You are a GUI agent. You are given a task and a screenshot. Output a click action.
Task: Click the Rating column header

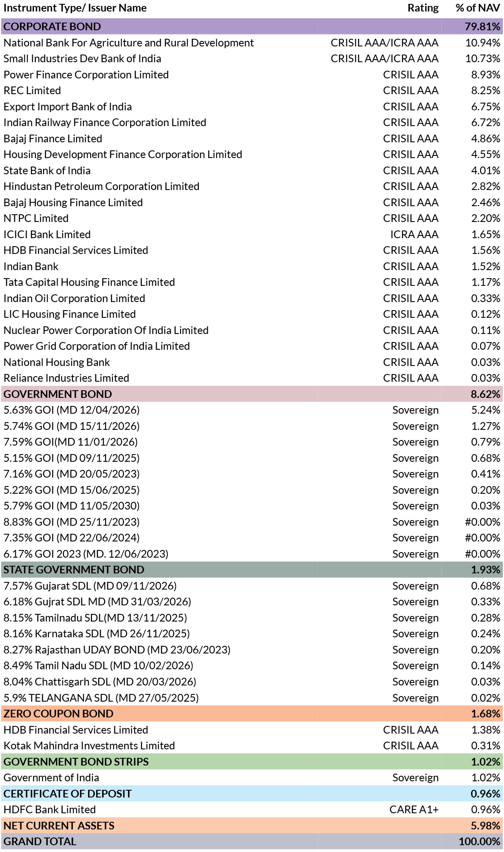(423, 8)
